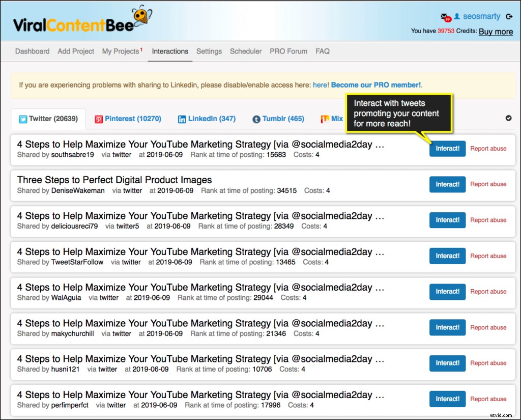The width and height of the screenshot is (521, 420).
Task: Click the Tumblr icon in the tab bar
Action: point(255,119)
